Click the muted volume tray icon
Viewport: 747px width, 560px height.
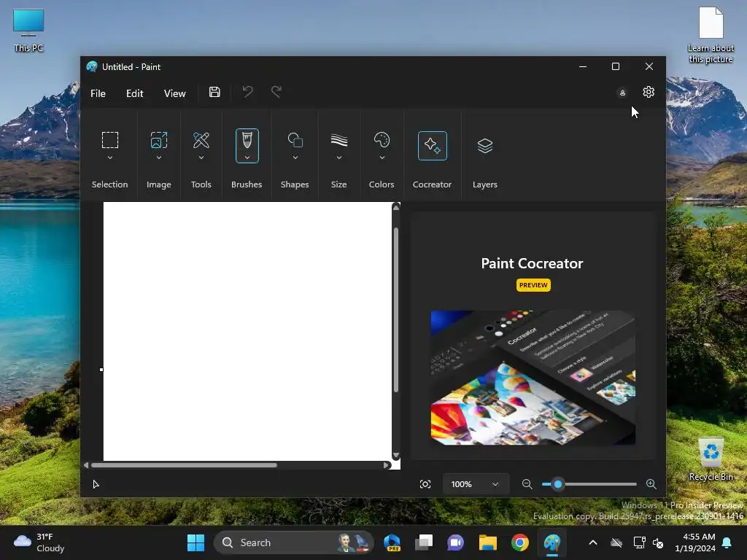[x=658, y=542]
